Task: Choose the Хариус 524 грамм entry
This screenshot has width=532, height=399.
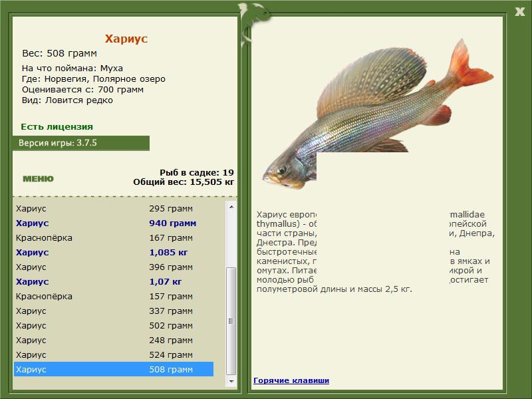Action: (113, 355)
